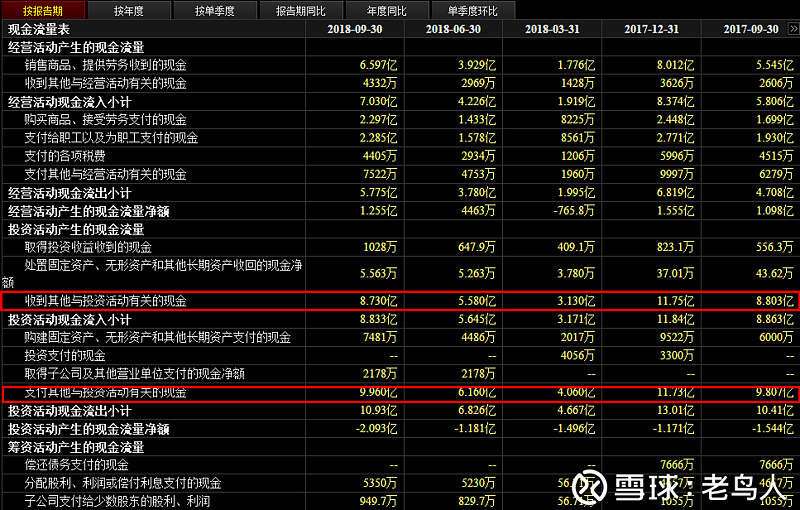Click the 现金流量表 table title
Image resolution: width=800 pixels, height=510 pixels.
click(39, 29)
